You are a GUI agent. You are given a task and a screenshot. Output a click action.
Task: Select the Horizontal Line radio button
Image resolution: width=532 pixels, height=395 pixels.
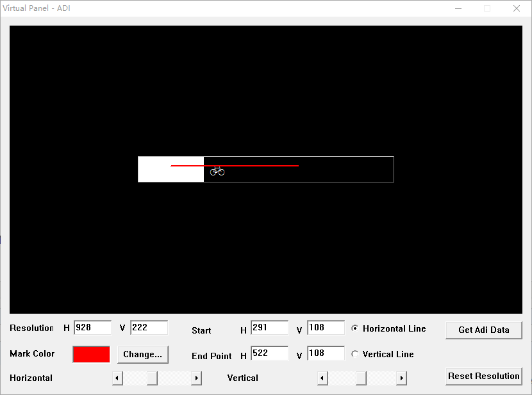(355, 328)
